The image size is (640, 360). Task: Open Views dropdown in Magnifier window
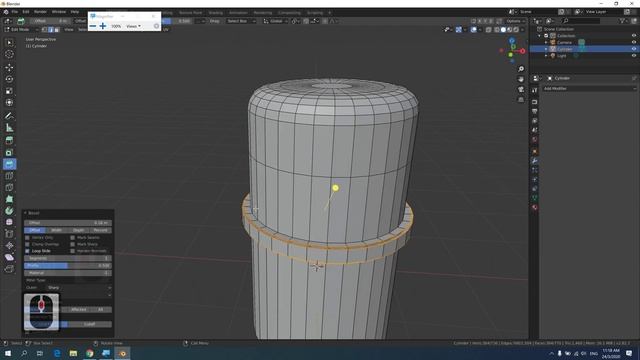133,26
